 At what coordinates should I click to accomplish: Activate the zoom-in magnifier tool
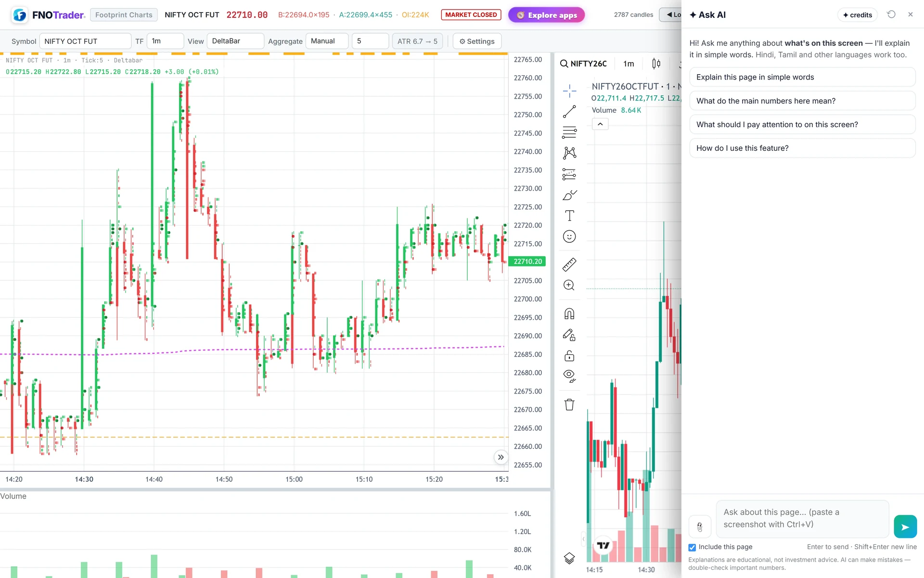[569, 285]
